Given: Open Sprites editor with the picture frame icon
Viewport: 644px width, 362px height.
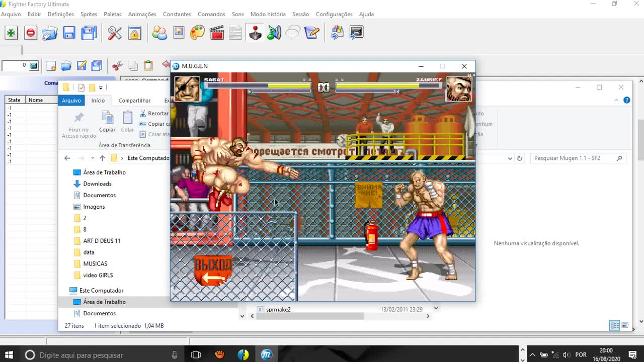Looking at the screenshot, I should [179, 33].
